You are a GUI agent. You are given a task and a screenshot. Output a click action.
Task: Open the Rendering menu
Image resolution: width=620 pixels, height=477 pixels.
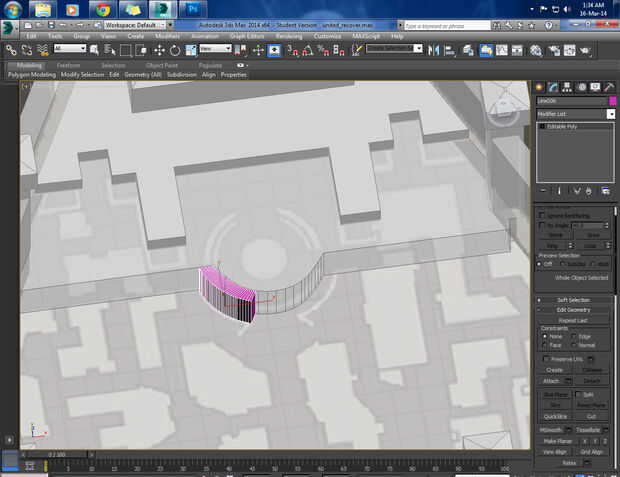[x=288, y=36]
